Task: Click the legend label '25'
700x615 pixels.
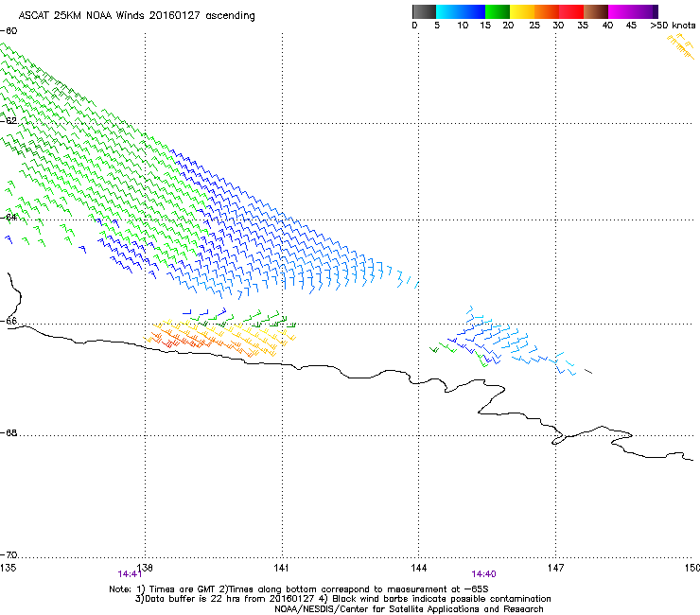Action: [534, 25]
